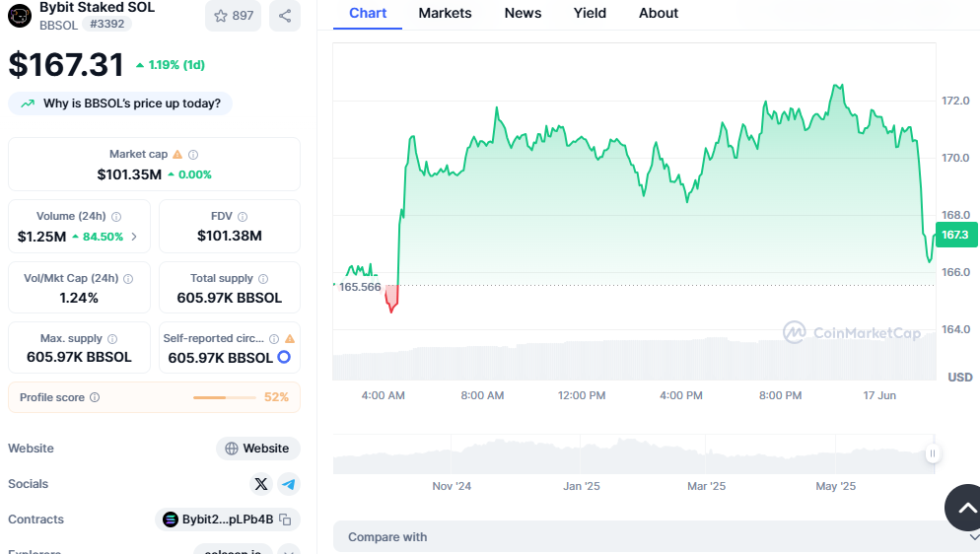Click the Nov '24 mini timeline label

tap(452, 486)
